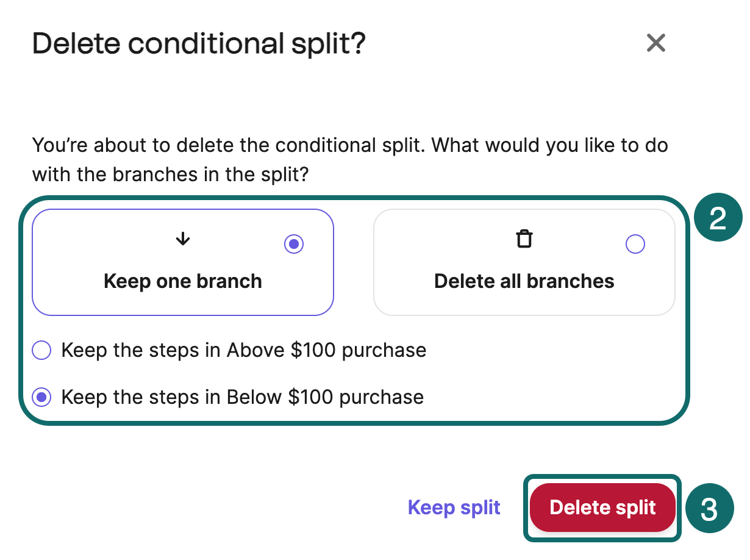This screenshot has height=560, width=750.
Task: Select the radio circle in Delete all branches card
Action: (635, 245)
